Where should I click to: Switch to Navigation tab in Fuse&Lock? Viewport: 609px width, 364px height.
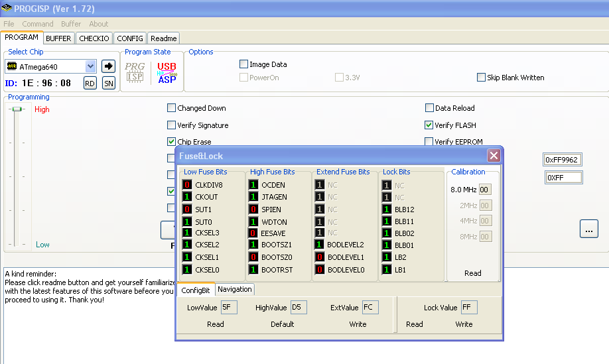coord(235,289)
